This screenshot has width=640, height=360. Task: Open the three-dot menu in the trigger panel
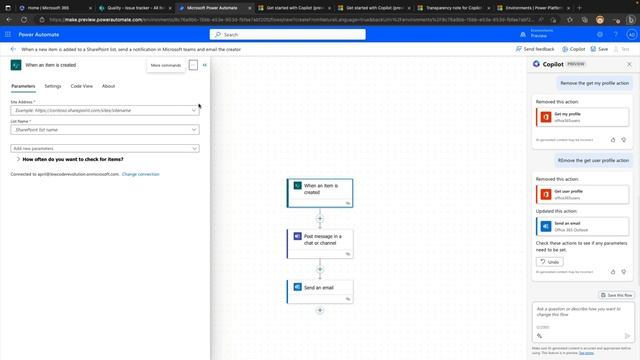(193, 65)
